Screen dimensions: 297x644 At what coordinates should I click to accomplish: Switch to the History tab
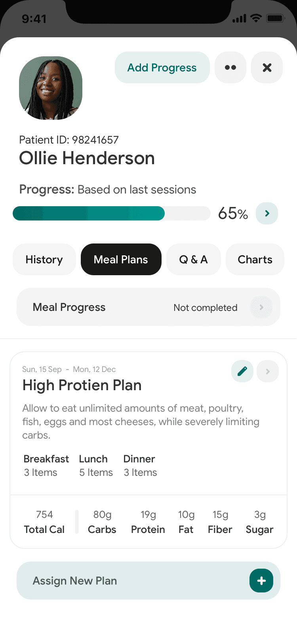(x=44, y=259)
